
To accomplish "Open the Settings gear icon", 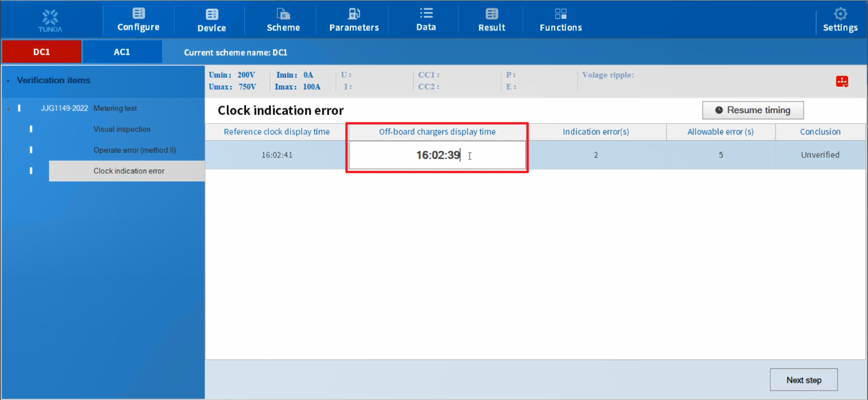I will point(840,13).
